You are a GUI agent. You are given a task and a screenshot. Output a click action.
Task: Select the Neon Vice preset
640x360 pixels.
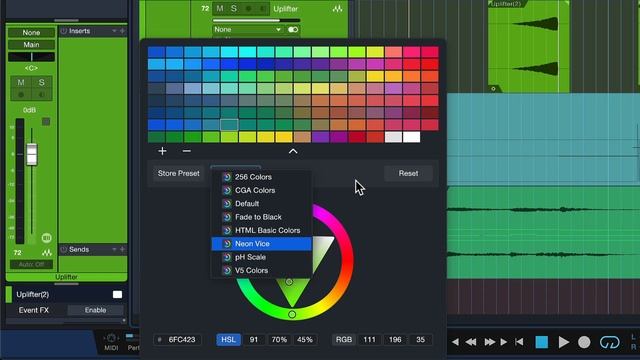coord(261,244)
